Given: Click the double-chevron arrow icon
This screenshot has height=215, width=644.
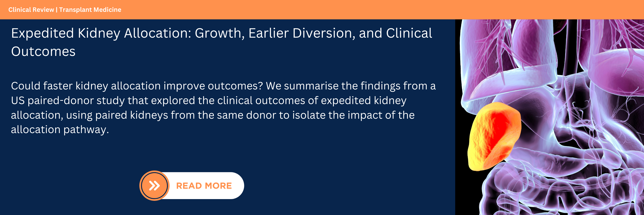Looking at the screenshot, I should [154, 186].
